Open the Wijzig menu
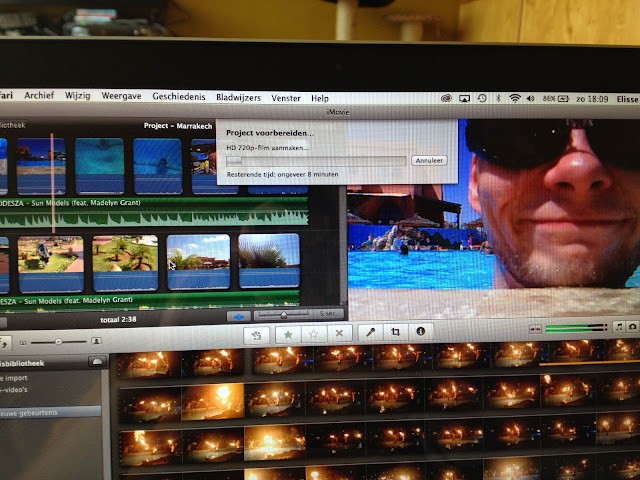640x480 pixels. (x=78, y=96)
